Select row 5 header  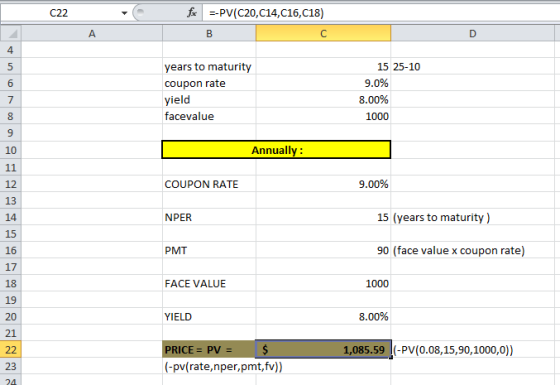pos(11,66)
